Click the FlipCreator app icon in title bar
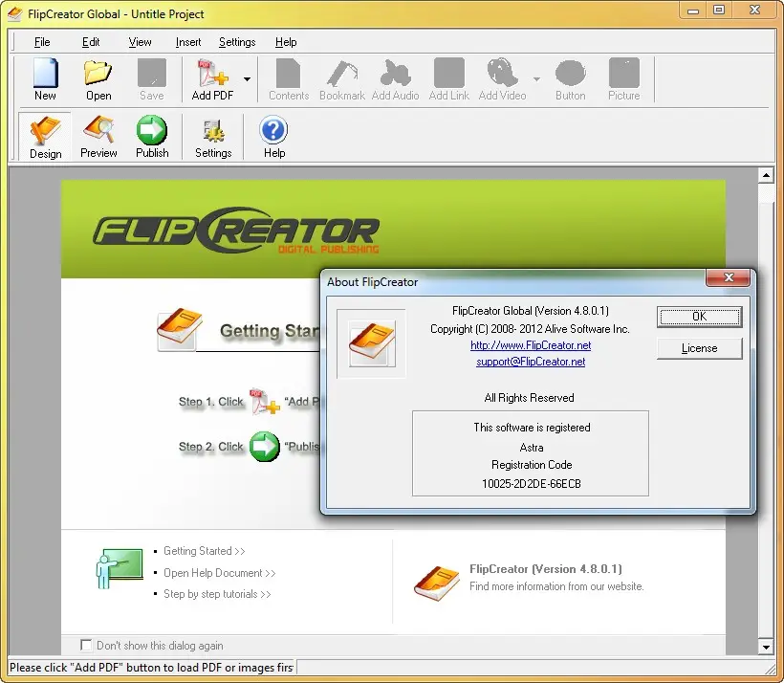The width and height of the screenshot is (784, 683). pyautogui.click(x=14, y=13)
